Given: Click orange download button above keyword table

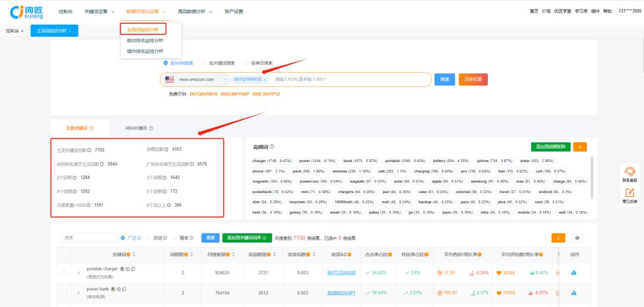Looking at the screenshot, I should point(558,238).
